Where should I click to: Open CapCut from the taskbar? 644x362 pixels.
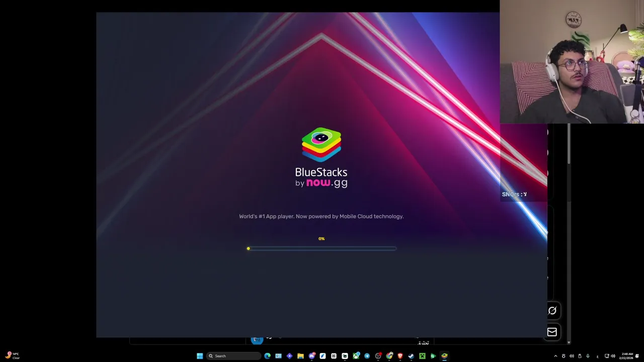(x=334, y=356)
